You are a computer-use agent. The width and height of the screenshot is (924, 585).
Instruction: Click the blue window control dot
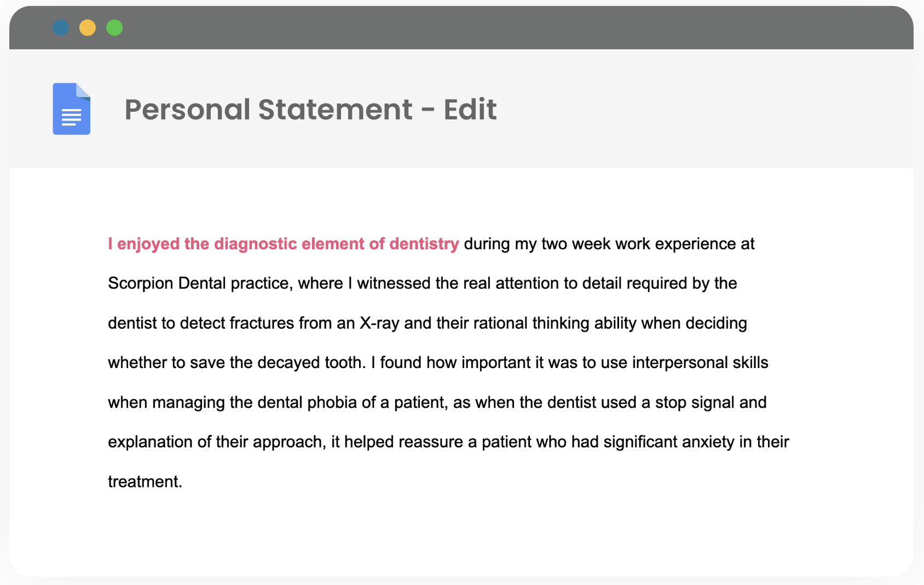tap(61, 27)
